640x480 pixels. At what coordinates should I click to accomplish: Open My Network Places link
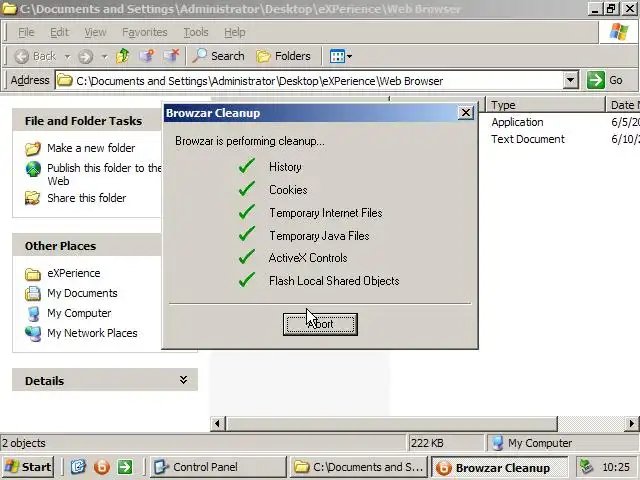point(92,333)
